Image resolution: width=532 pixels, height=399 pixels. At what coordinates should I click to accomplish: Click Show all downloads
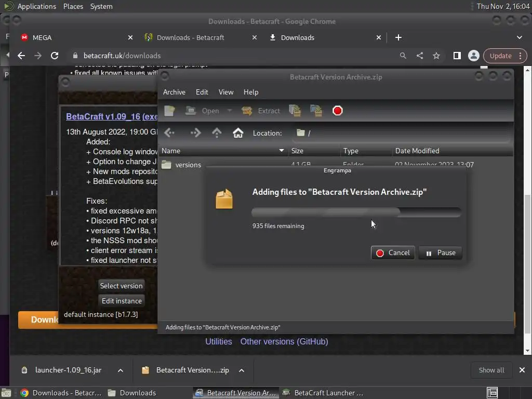click(491, 370)
